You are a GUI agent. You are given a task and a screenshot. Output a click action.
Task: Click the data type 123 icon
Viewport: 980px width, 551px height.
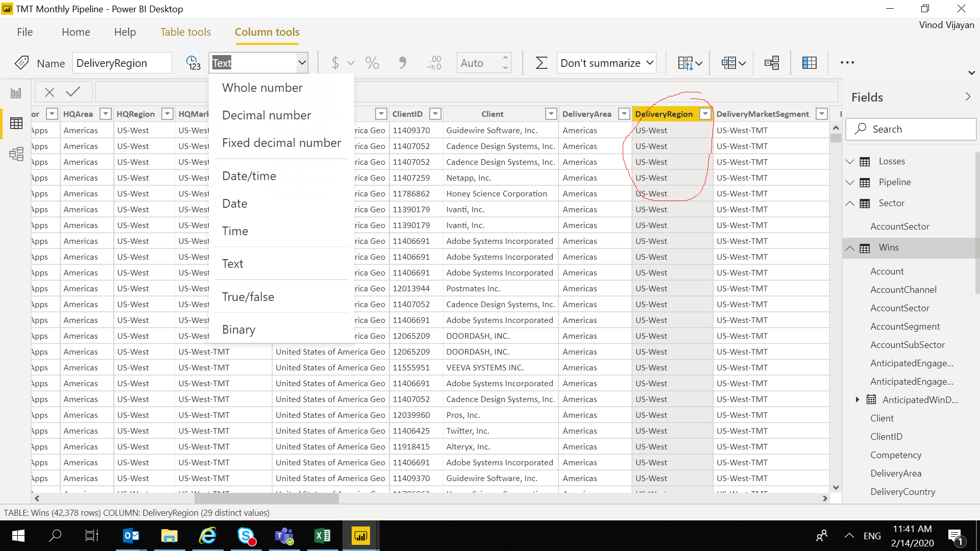pos(193,63)
